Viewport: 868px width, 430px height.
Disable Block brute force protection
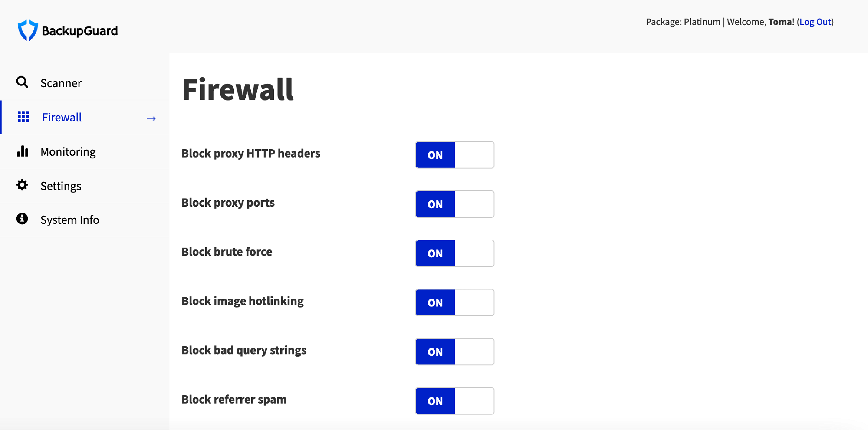(454, 253)
